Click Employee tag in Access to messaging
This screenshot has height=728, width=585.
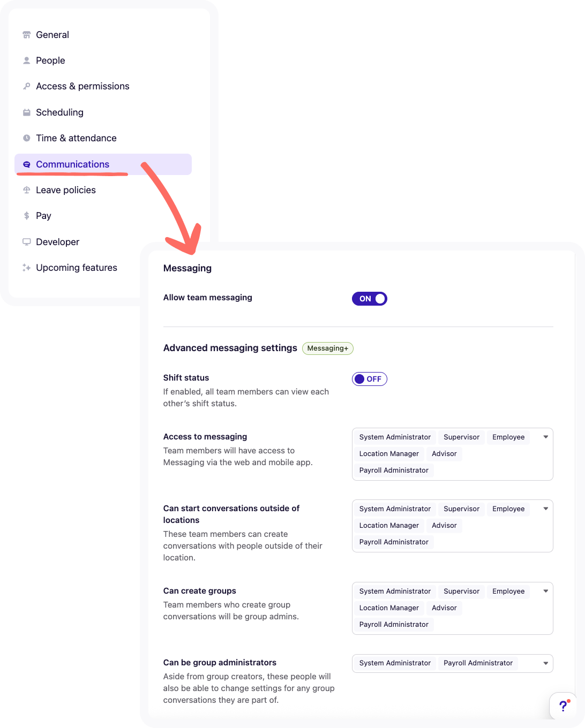pyautogui.click(x=508, y=437)
